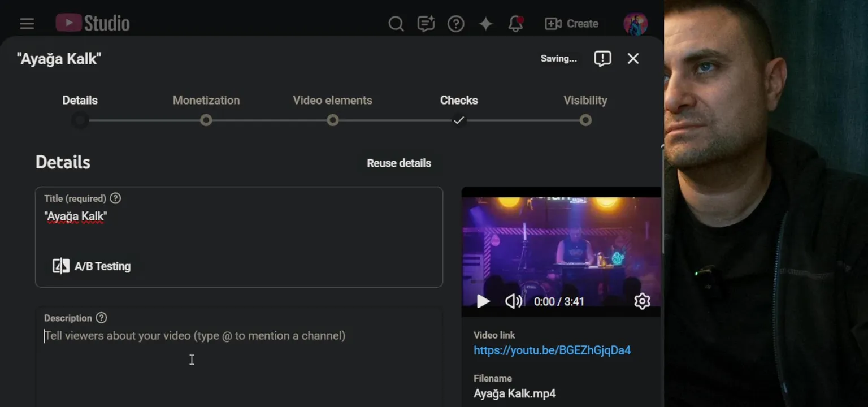Click the Checks step checkmark marker
This screenshot has width=868, height=407.
coord(459,120)
